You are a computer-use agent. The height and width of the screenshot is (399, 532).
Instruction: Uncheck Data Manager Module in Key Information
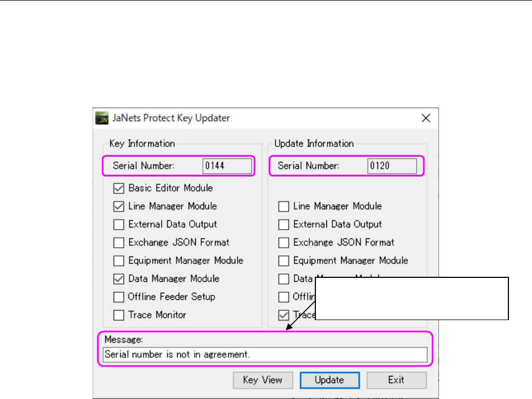pos(118,279)
